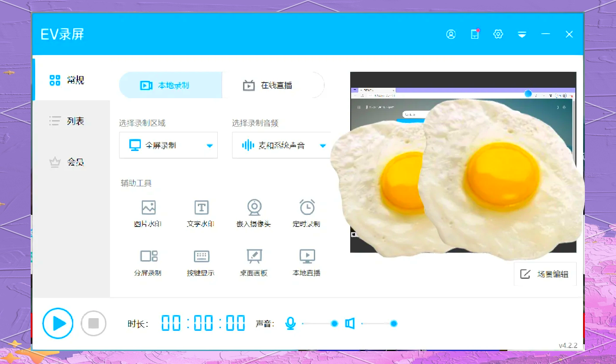Expand the 全屏录制 region dropdown
This screenshot has width=616, height=364.
tap(168, 145)
